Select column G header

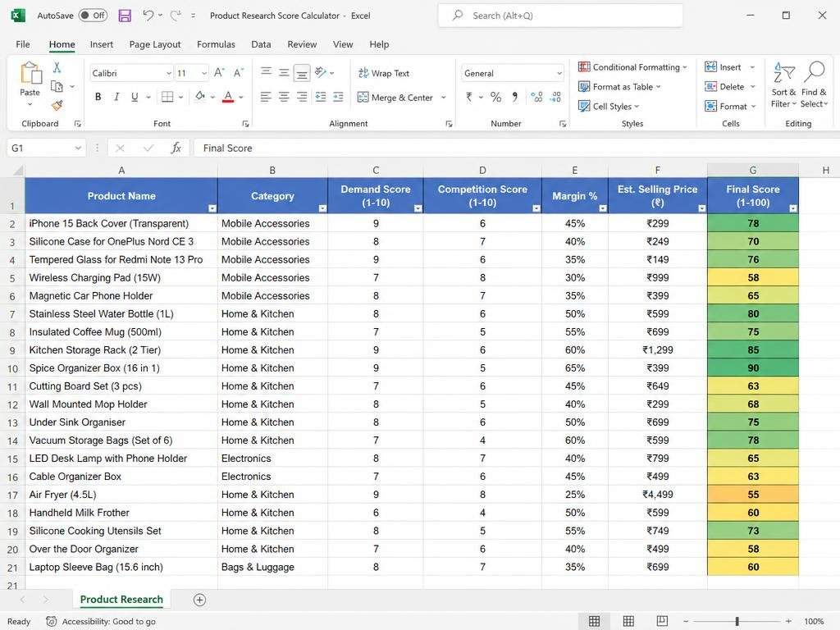coord(753,171)
